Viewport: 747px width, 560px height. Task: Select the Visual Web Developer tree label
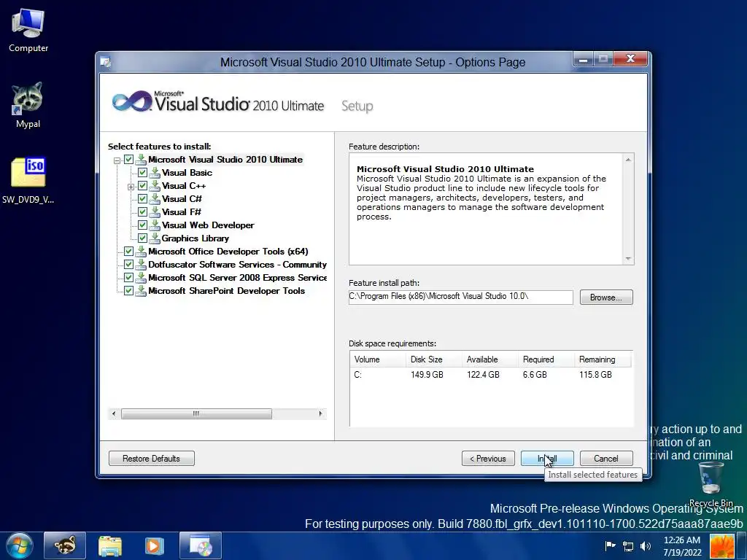coord(208,225)
